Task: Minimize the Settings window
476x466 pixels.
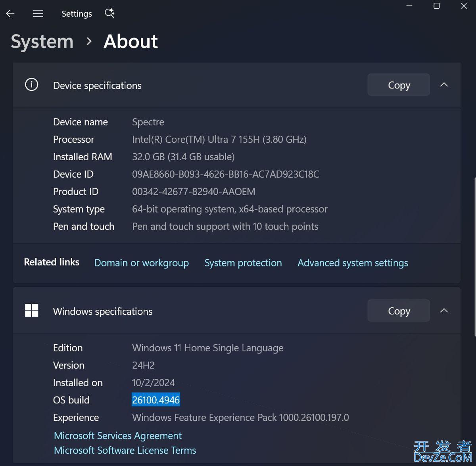Action: pyautogui.click(x=409, y=6)
